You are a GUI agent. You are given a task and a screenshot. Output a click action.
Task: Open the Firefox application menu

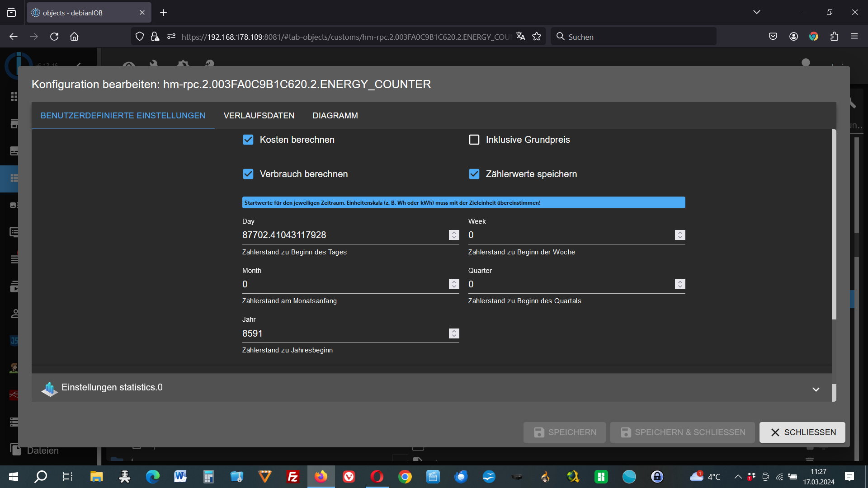click(854, 37)
